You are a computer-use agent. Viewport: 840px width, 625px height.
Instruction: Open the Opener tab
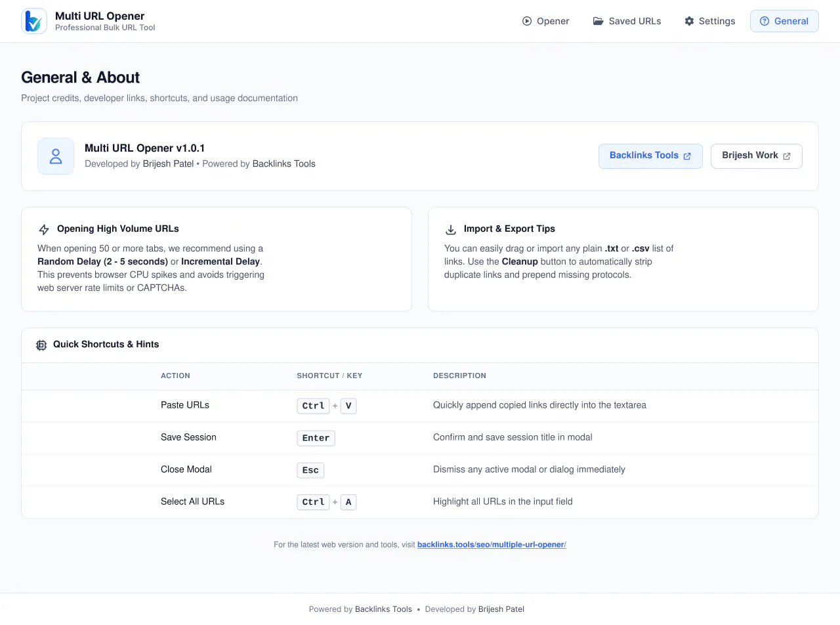[545, 21]
